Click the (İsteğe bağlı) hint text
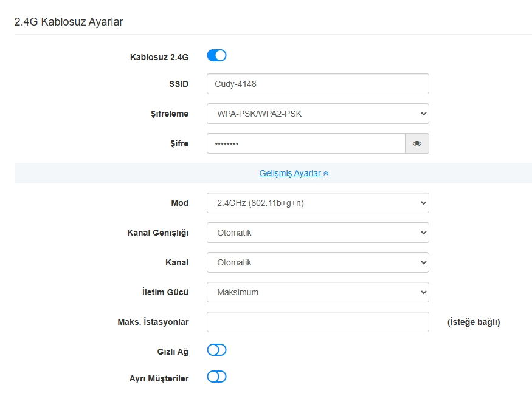This screenshot has width=532, height=399. (x=474, y=322)
